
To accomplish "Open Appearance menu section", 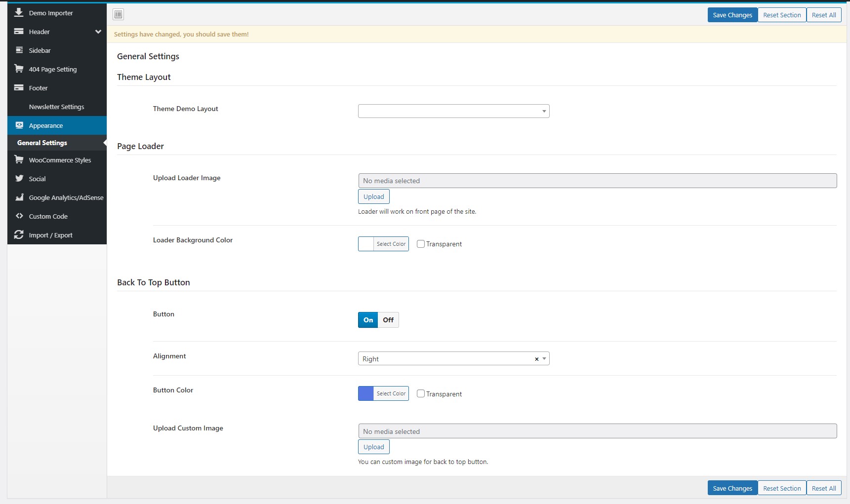I will (x=57, y=125).
